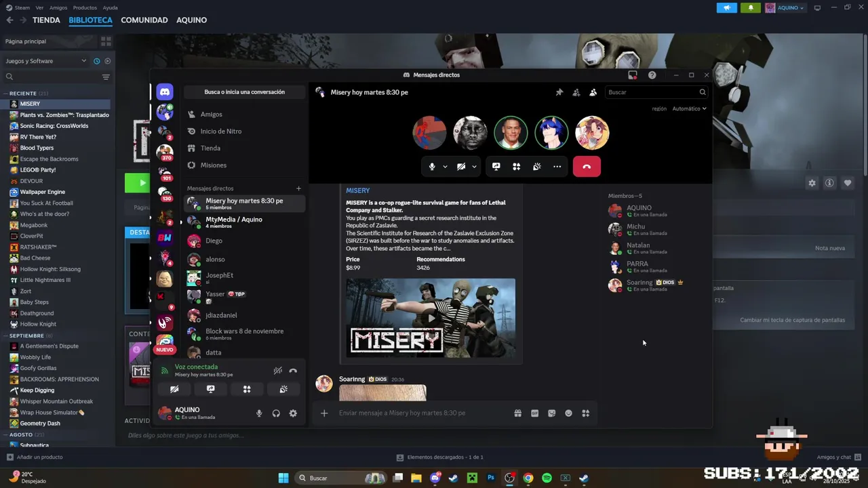The image size is (868, 488).
Task: Share your screen in call controls
Action: click(x=496, y=167)
